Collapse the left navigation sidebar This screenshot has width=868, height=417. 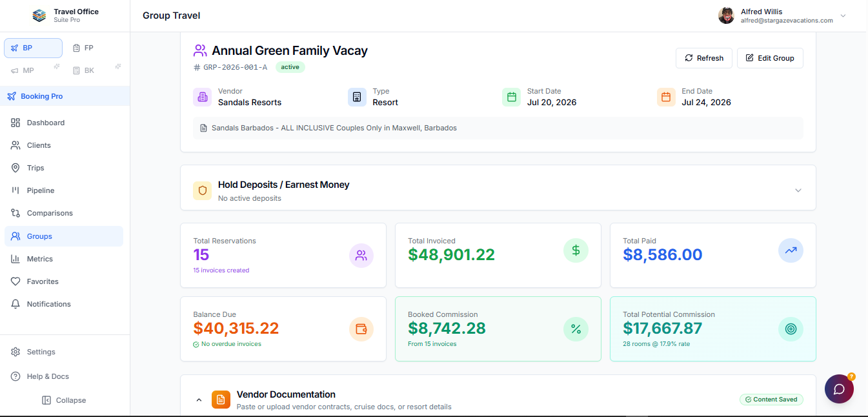(63, 400)
